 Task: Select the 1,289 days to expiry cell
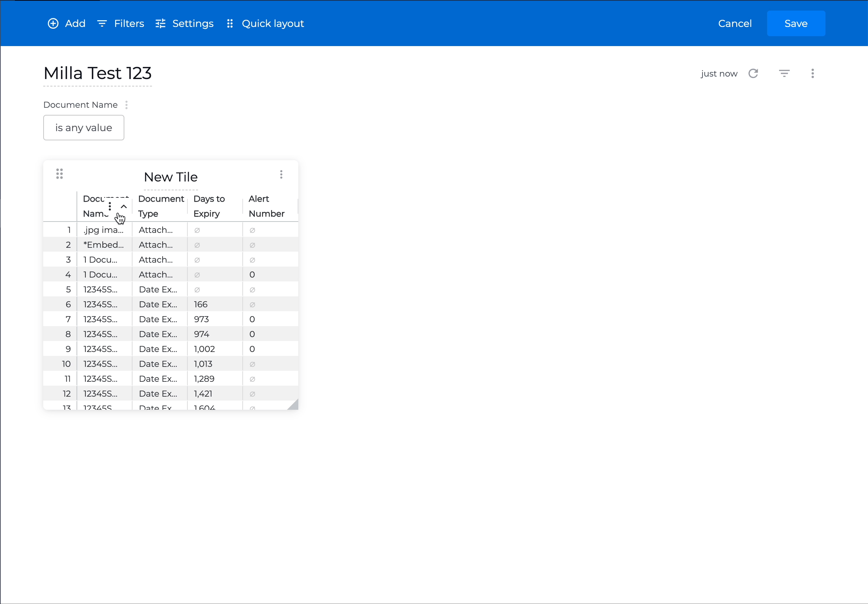tap(215, 379)
